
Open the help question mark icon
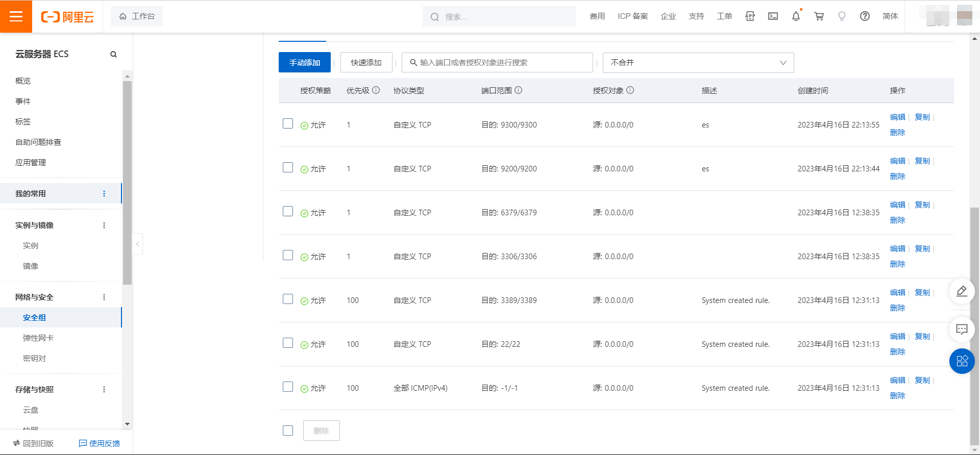click(865, 16)
